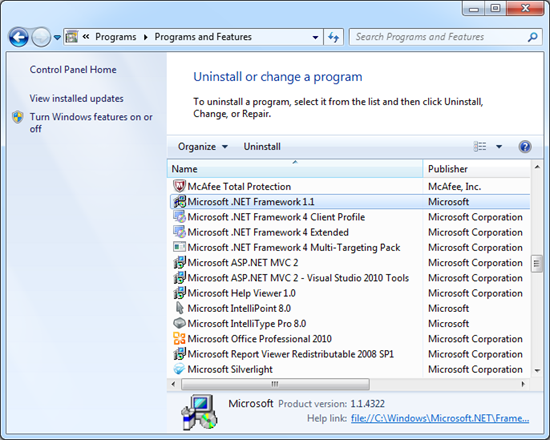
Task: Click the horizontal scrollbar left arrow
Action: click(x=173, y=384)
